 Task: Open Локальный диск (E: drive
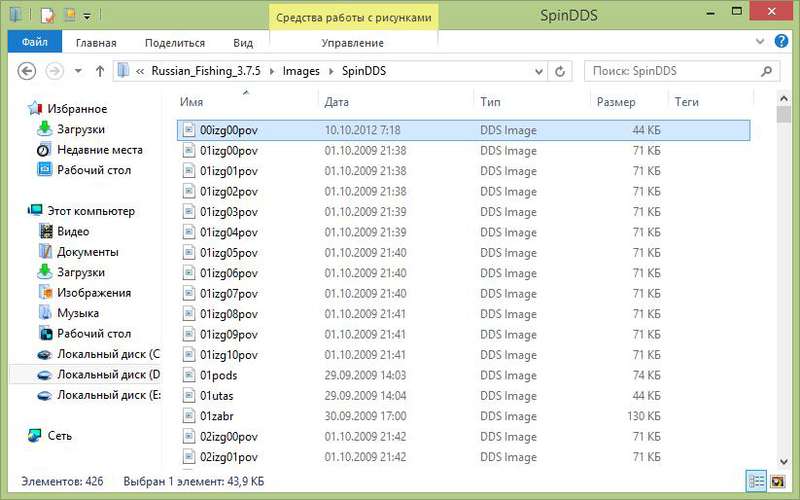[108, 394]
